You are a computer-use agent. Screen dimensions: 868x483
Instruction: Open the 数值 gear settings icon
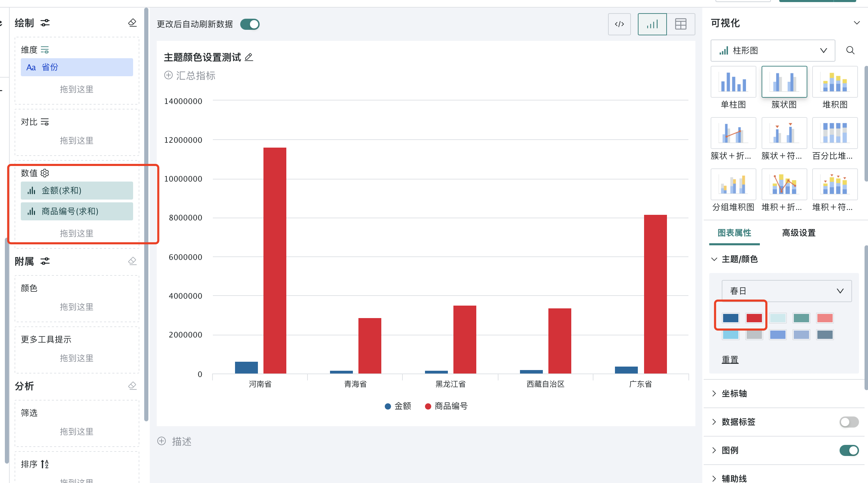pos(45,173)
